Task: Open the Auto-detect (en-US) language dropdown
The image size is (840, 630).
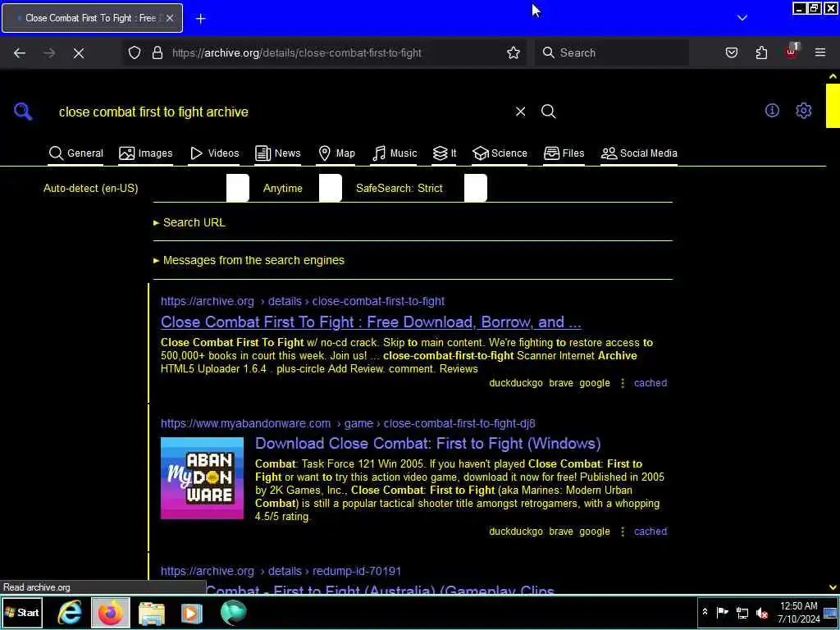Action: tap(146, 188)
